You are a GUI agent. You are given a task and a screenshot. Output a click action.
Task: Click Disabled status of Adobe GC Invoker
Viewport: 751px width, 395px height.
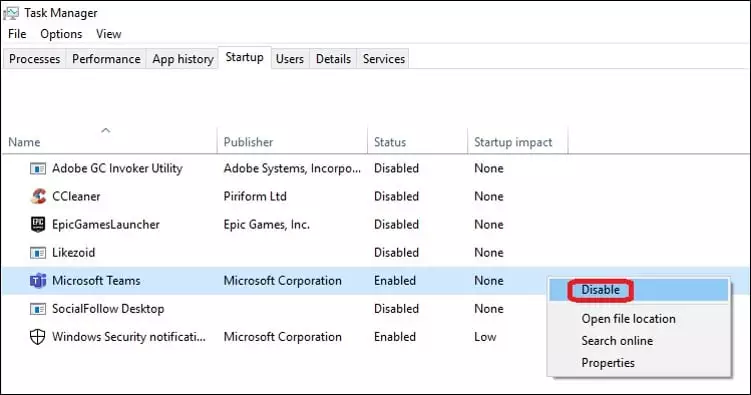(396, 169)
